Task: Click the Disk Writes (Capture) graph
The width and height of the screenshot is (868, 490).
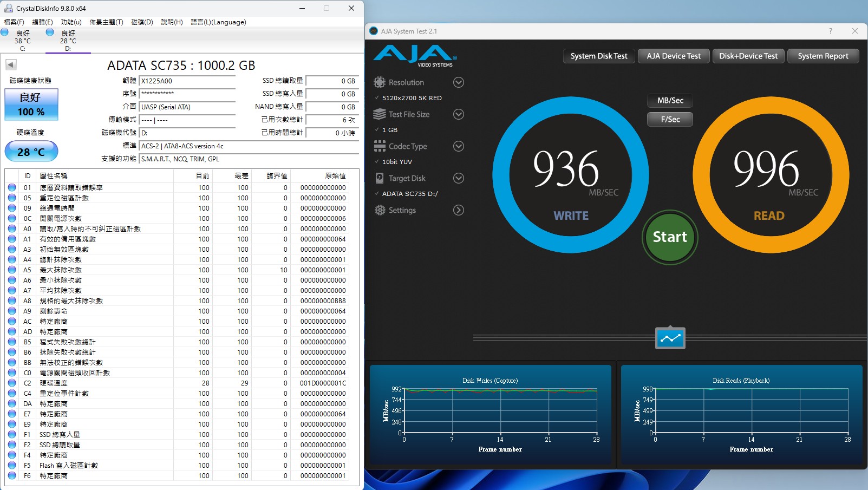Action: point(491,414)
